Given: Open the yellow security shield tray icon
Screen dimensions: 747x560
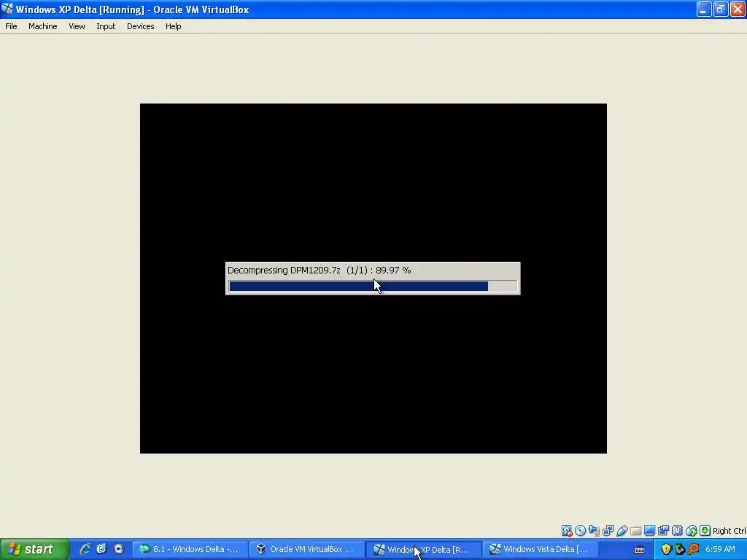Looking at the screenshot, I should (666, 549).
